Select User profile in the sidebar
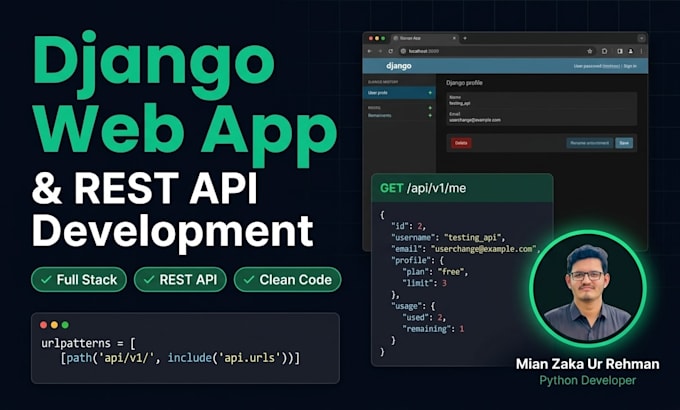The image size is (680, 410). (x=399, y=93)
